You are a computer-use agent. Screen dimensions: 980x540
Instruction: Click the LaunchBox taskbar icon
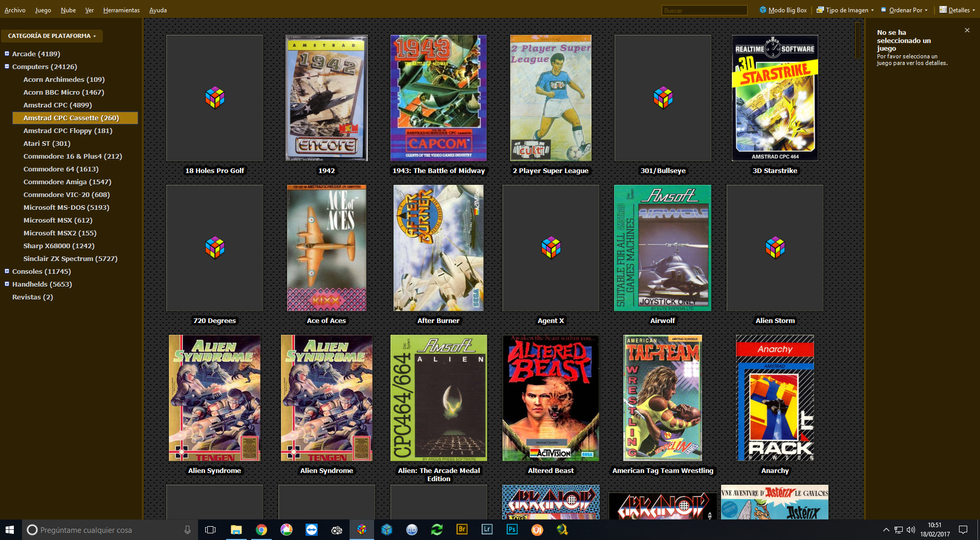click(362, 530)
